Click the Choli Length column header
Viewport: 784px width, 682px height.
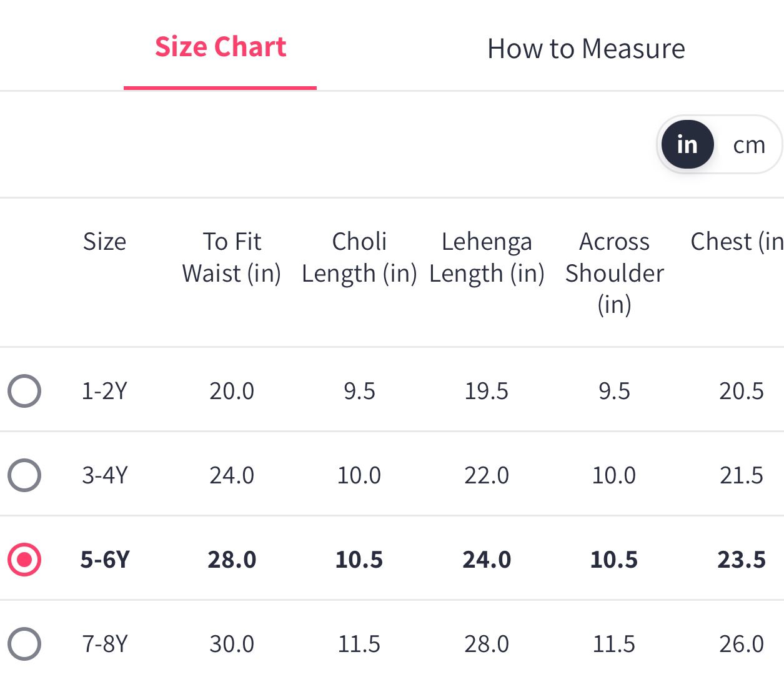pyautogui.click(x=359, y=257)
